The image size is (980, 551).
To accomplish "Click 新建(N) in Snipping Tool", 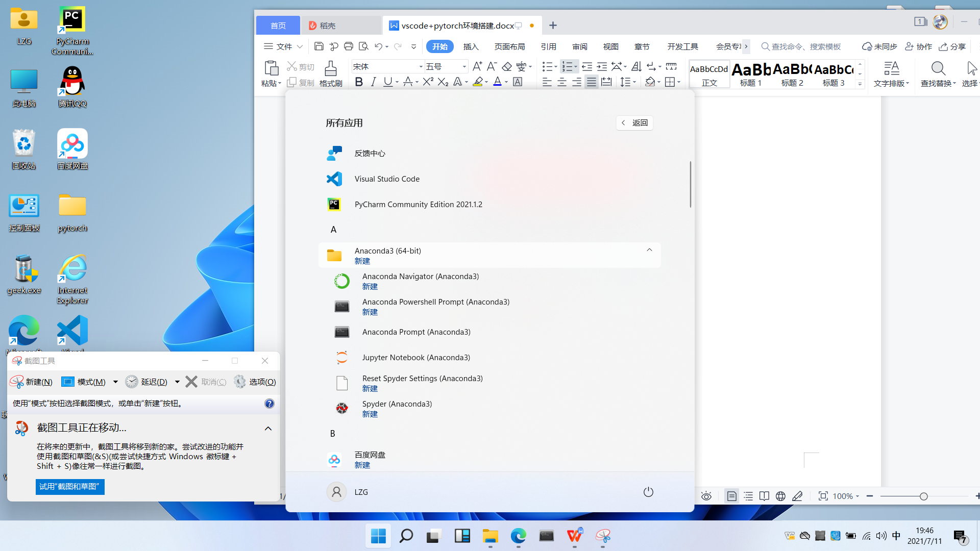I will pos(31,382).
